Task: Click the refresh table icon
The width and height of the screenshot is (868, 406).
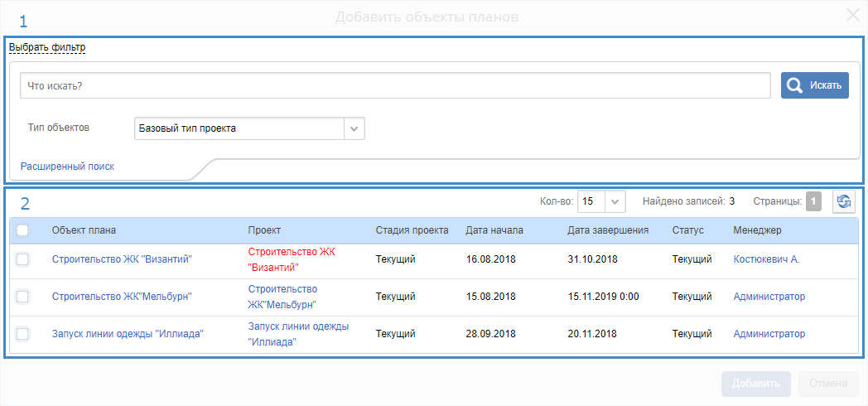Action: tap(843, 201)
